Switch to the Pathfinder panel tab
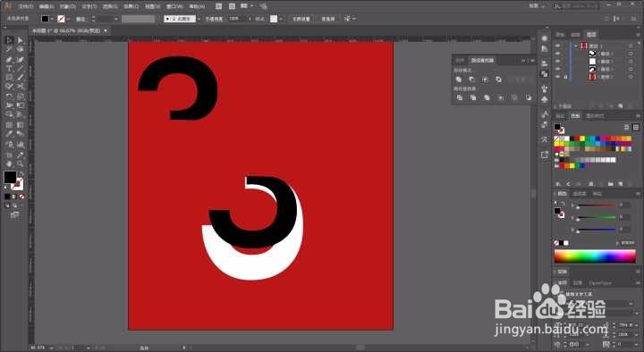644x352 pixels. click(482, 61)
